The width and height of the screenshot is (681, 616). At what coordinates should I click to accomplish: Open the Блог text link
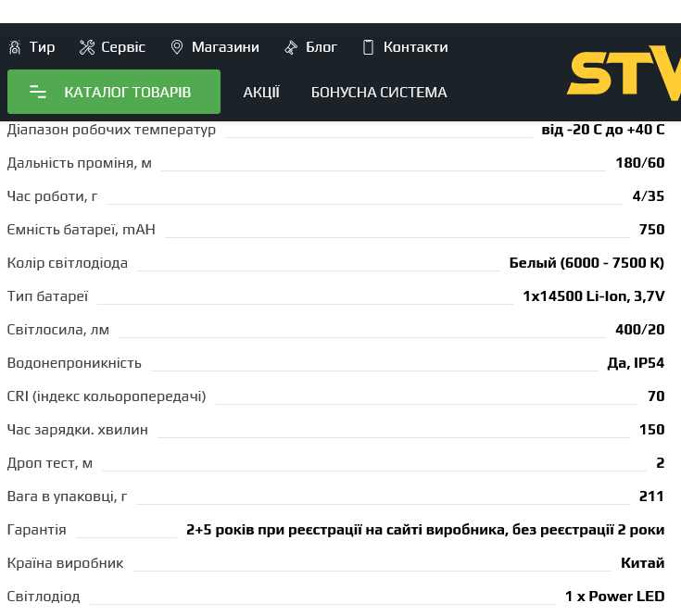[x=322, y=47]
